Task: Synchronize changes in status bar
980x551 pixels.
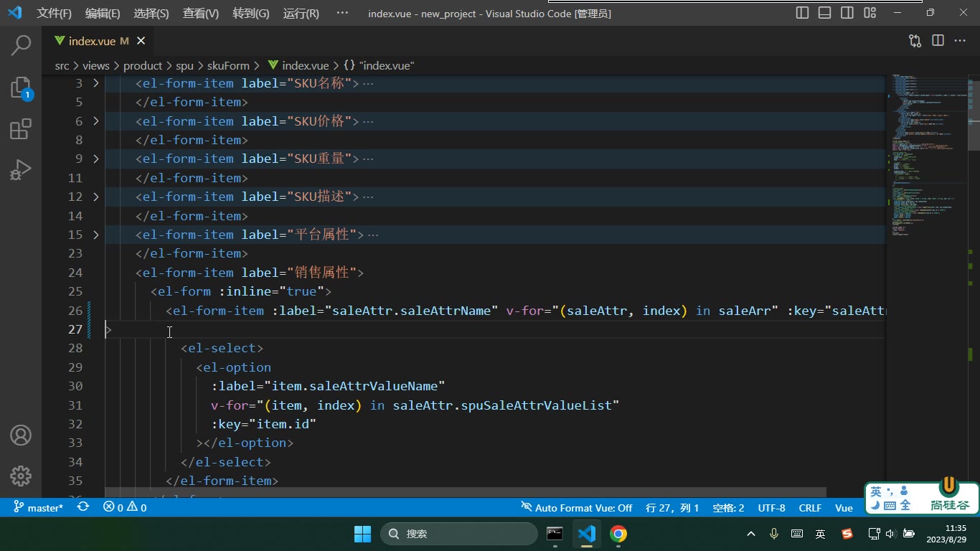Action: (x=83, y=507)
